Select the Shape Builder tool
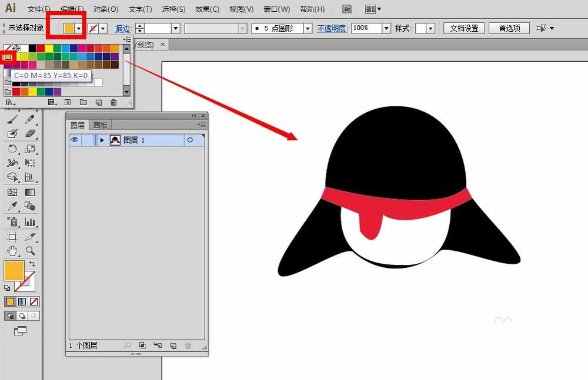The width and height of the screenshot is (588, 380). click(x=12, y=177)
